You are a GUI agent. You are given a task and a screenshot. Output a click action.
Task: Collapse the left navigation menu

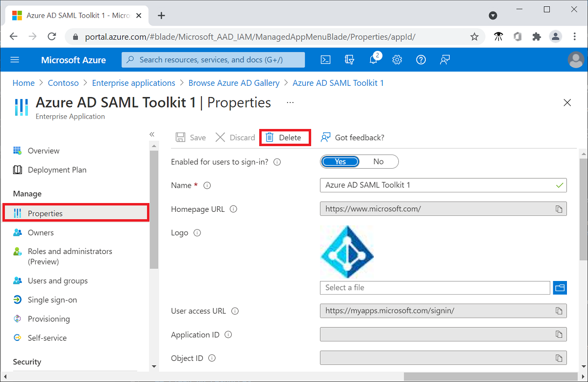tap(152, 134)
